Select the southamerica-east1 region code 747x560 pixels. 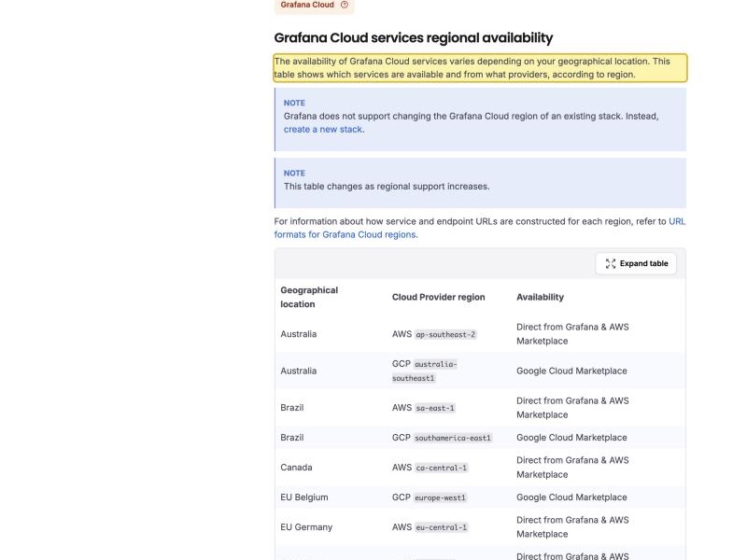[x=453, y=438]
